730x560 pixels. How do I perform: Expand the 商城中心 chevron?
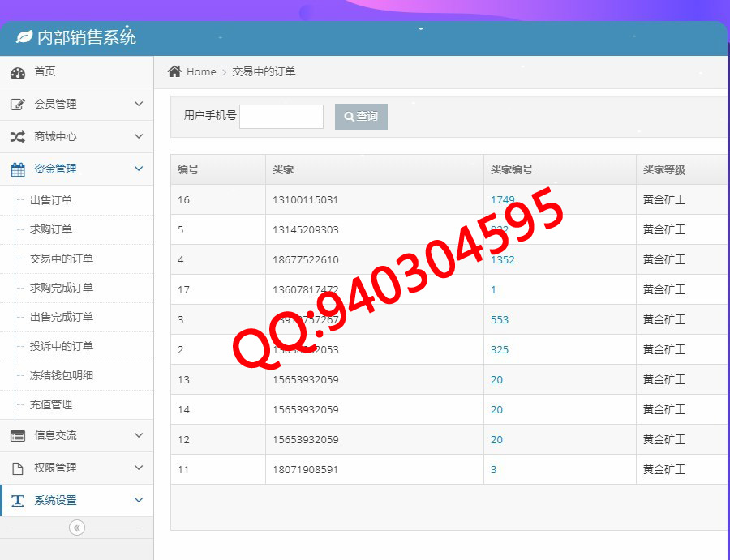(x=139, y=137)
